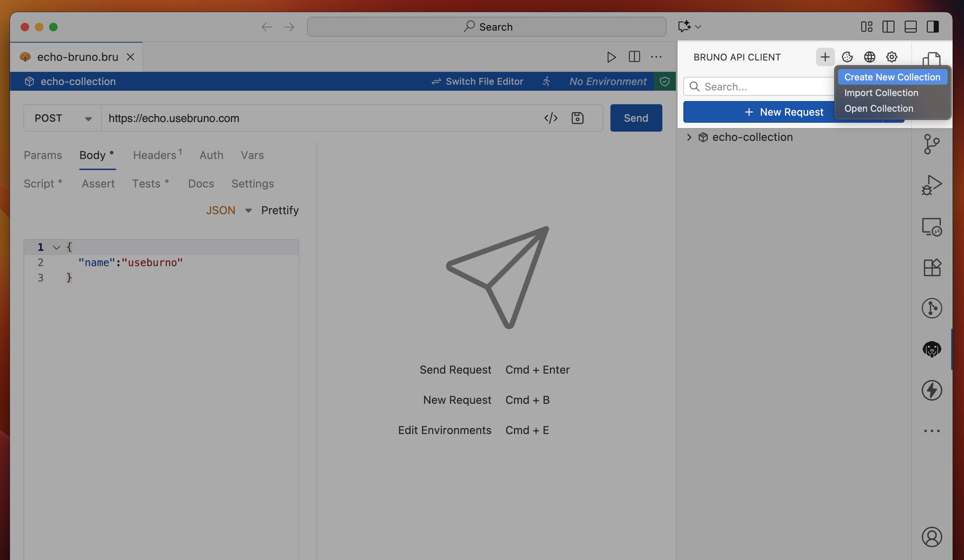Click the code snippet icon beside the URL bar
Screen dimensions: 964x560
551,118
